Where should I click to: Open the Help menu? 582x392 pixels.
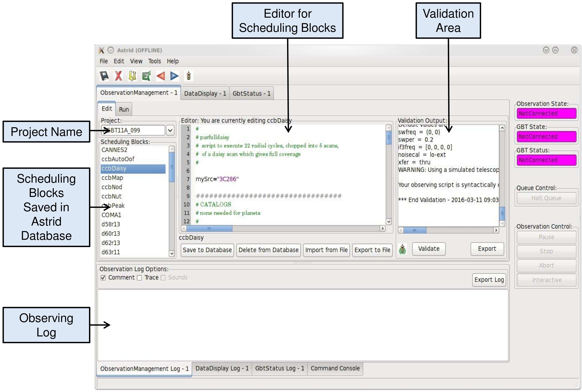173,61
